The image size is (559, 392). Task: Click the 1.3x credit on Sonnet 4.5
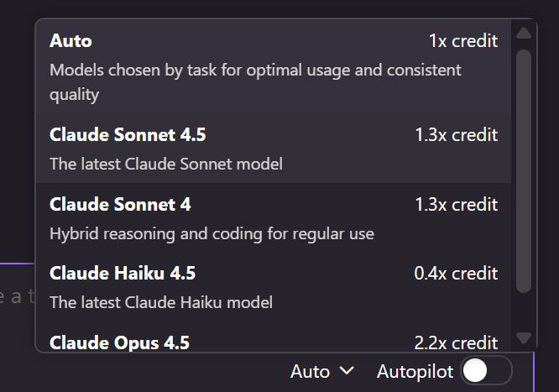(457, 135)
